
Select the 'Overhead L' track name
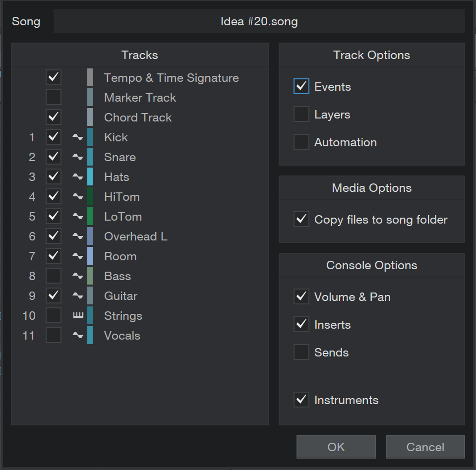(x=136, y=236)
